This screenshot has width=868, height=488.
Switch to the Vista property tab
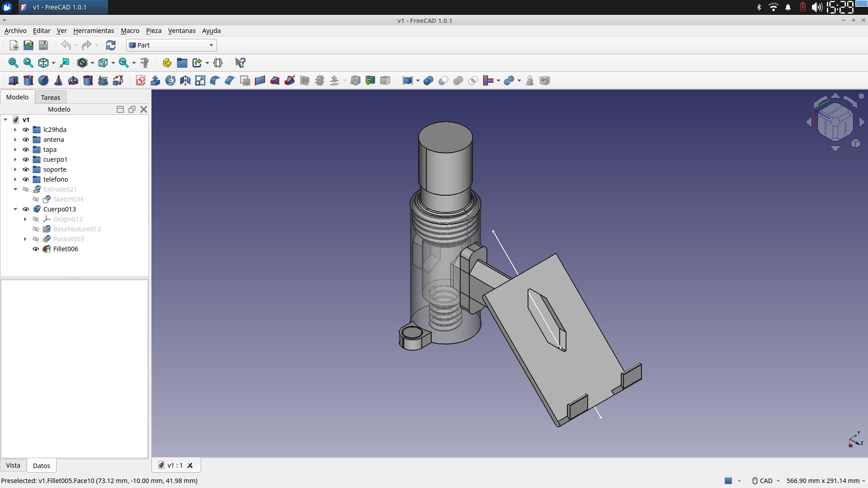pos(13,465)
